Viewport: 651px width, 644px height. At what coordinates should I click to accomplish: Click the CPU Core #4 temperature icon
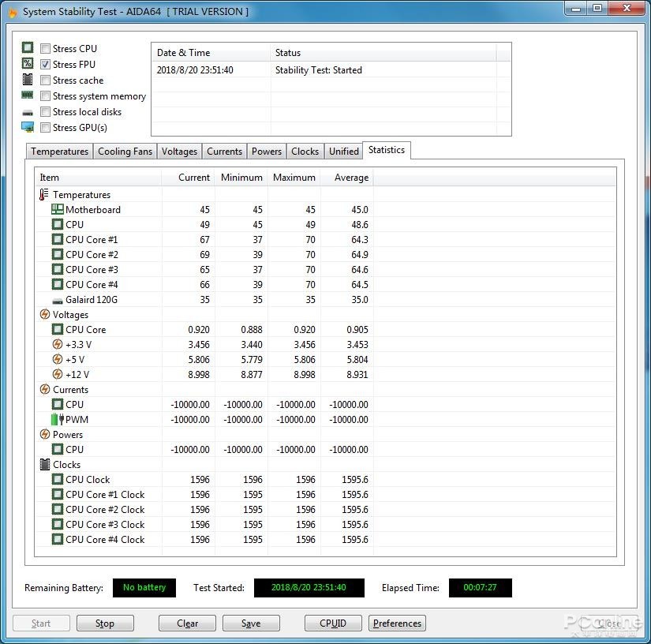point(58,284)
